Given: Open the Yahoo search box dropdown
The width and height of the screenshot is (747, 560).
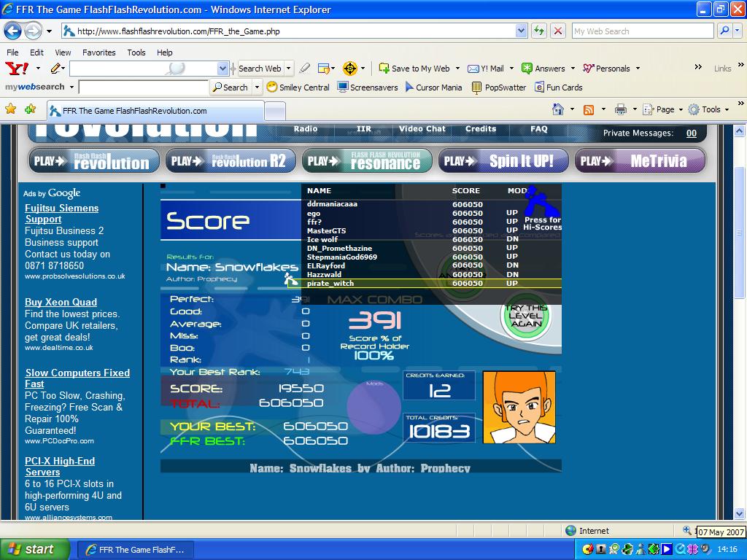Looking at the screenshot, I should pos(222,69).
